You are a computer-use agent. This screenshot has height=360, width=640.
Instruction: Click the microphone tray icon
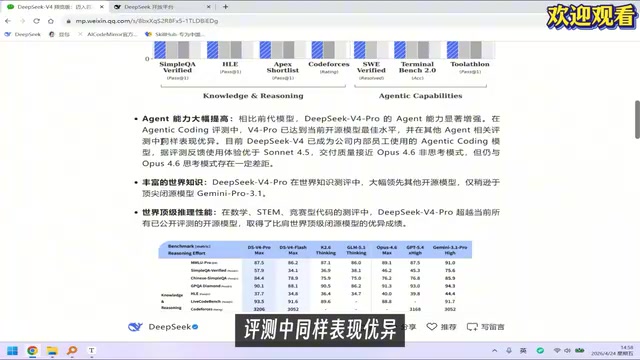pos(509,351)
